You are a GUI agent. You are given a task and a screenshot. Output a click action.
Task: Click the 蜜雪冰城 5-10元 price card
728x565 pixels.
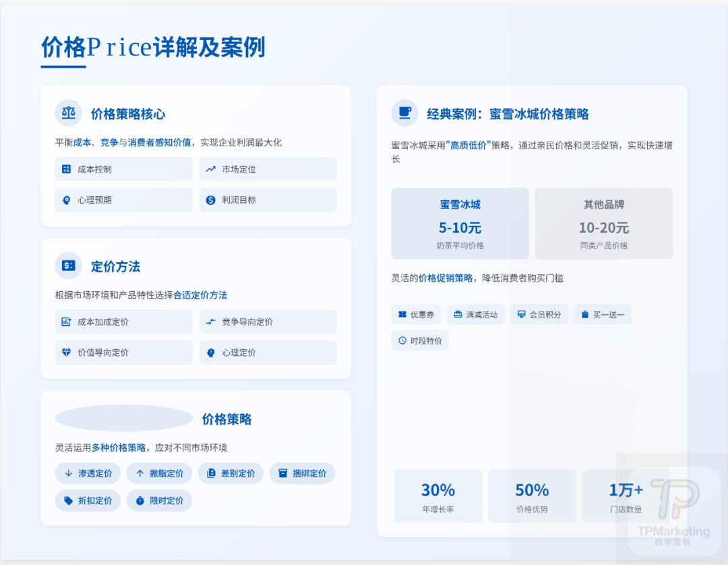460,223
